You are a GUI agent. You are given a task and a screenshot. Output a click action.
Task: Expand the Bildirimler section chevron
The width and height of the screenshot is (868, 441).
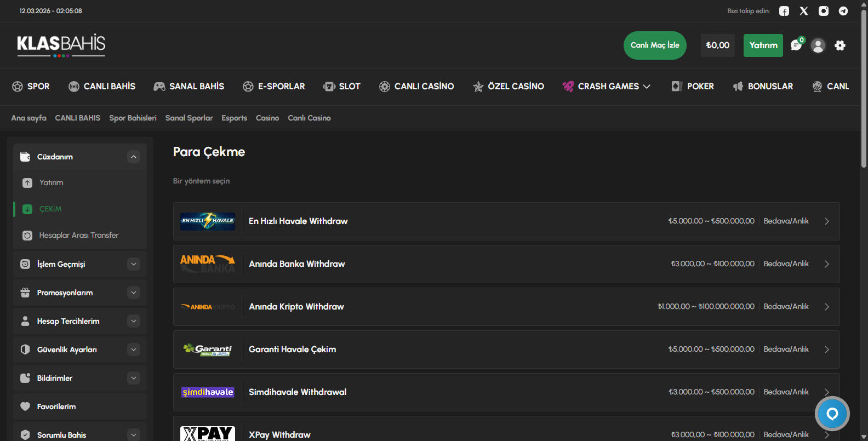[x=134, y=378]
